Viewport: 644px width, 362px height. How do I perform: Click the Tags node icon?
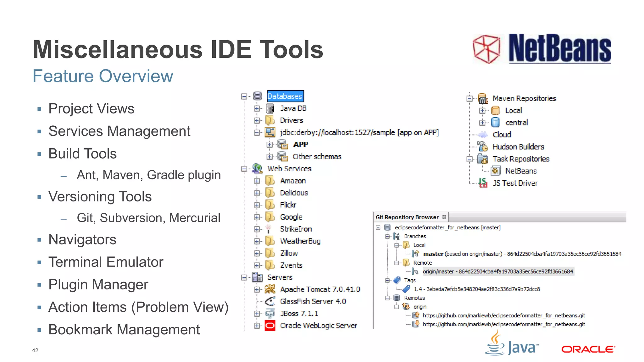coord(397,280)
